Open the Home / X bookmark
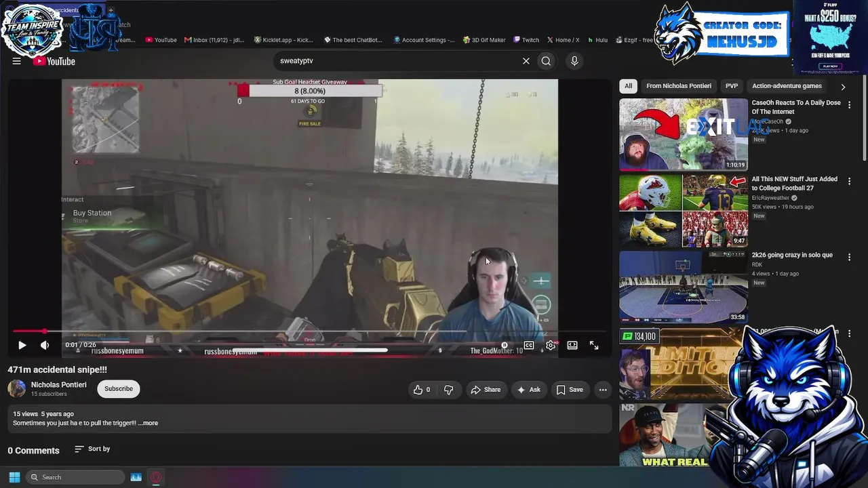 pyautogui.click(x=564, y=40)
